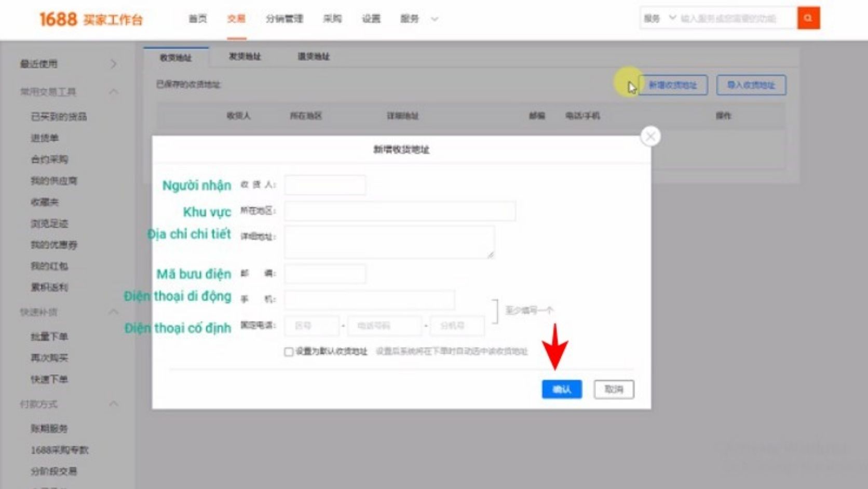The image size is (868, 489).
Task: Switch to the 收货地址 tab
Action: (x=176, y=57)
